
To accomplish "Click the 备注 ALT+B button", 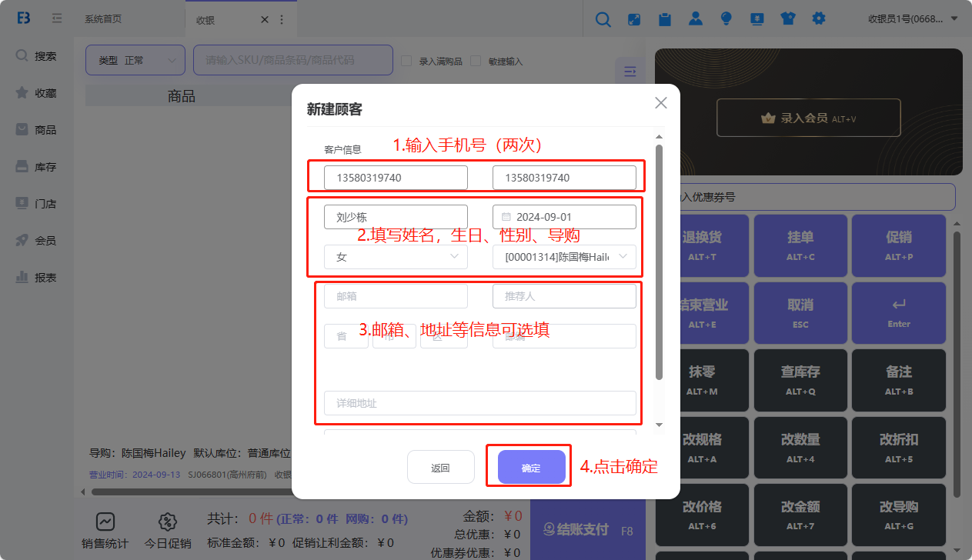I will tap(899, 380).
